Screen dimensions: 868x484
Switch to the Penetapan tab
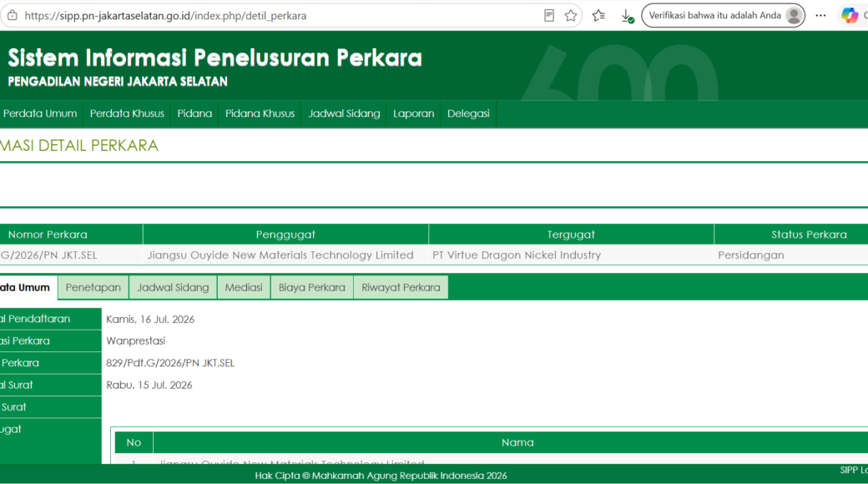(93, 287)
